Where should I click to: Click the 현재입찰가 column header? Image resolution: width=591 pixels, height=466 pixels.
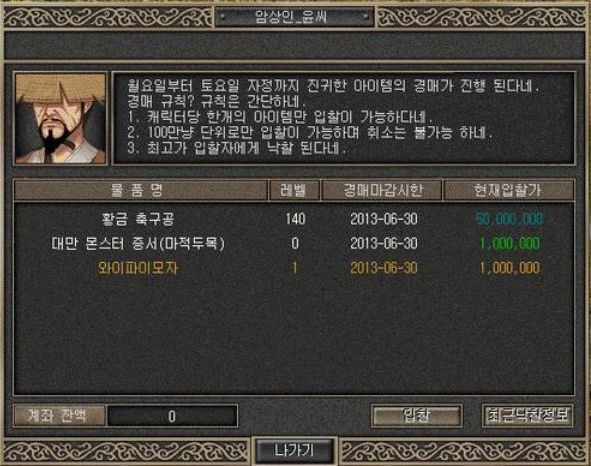click(509, 190)
